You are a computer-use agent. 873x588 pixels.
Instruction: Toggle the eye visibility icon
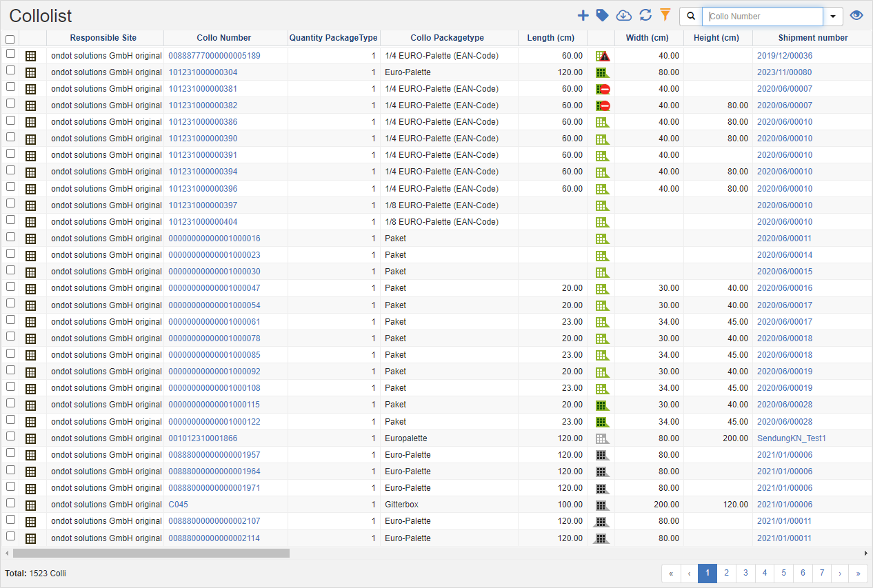click(856, 16)
